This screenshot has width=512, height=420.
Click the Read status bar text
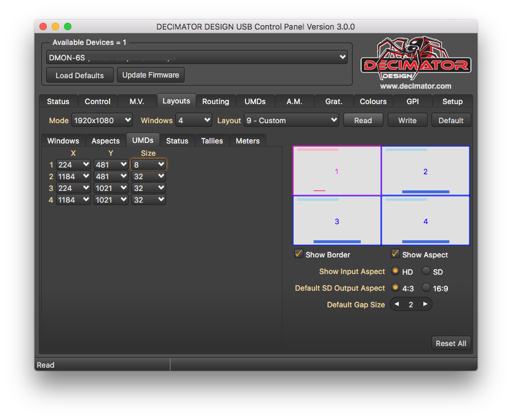(46, 365)
